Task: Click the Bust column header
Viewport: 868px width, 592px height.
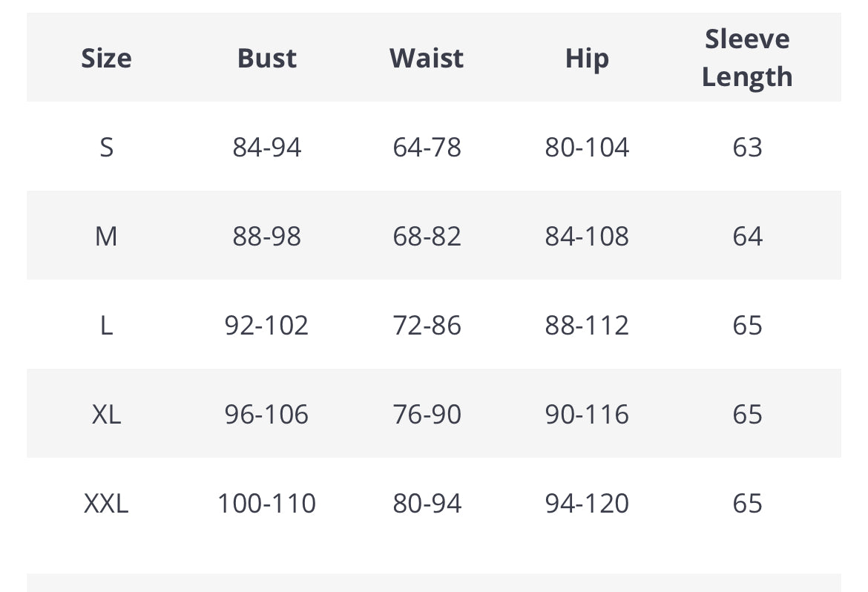Action: 267,58
